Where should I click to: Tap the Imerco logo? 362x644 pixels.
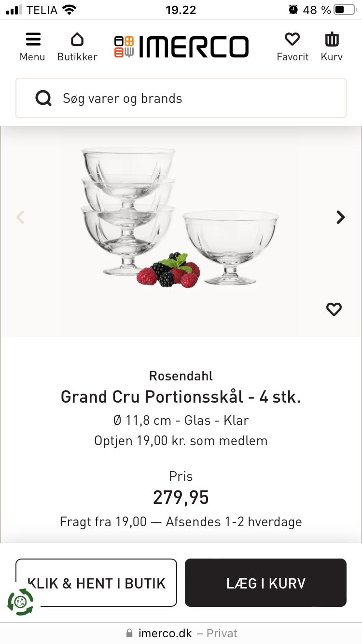(x=181, y=47)
